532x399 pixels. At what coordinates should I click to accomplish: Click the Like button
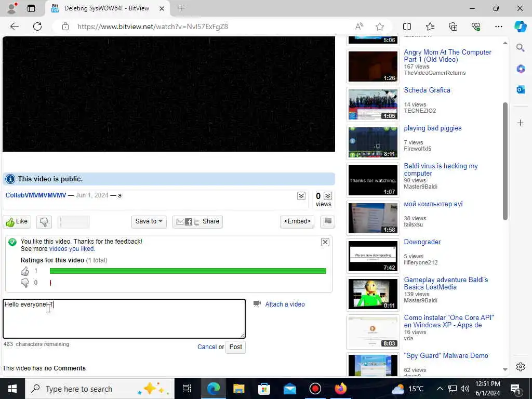click(x=17, y=222)
